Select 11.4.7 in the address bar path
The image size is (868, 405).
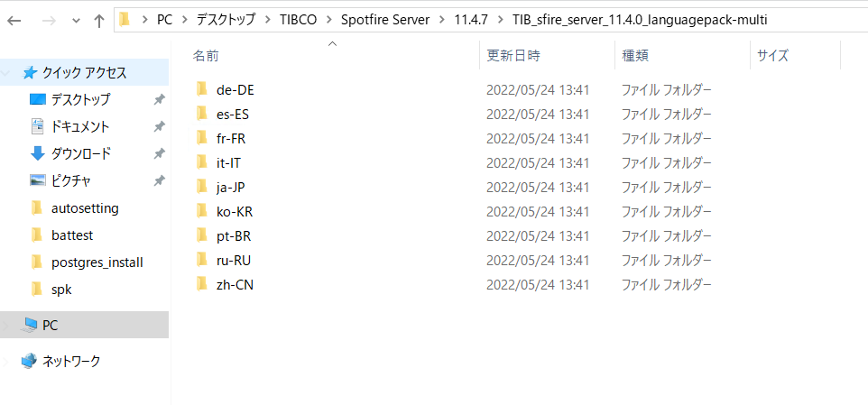tap(470, 20)
